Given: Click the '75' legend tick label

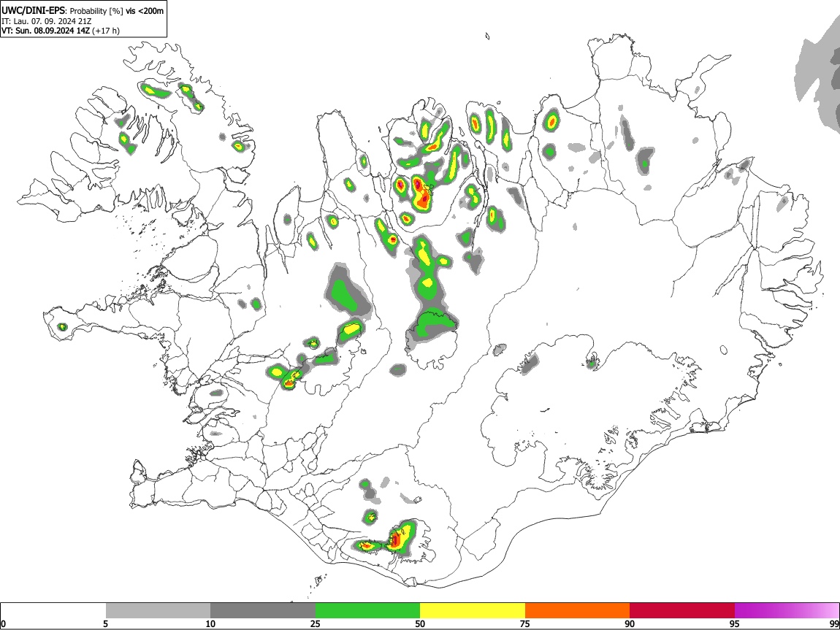Looking at the screenshot, I should 525,624.
